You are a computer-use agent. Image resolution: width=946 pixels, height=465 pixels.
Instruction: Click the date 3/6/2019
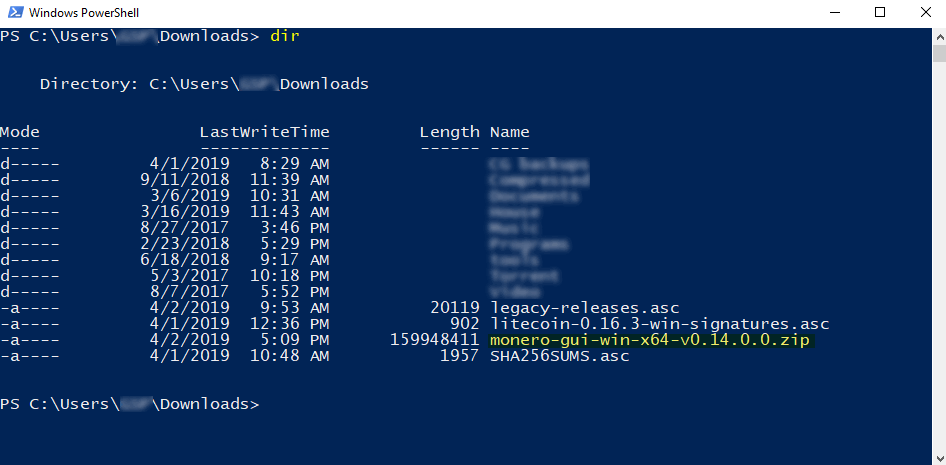point(190,196)
